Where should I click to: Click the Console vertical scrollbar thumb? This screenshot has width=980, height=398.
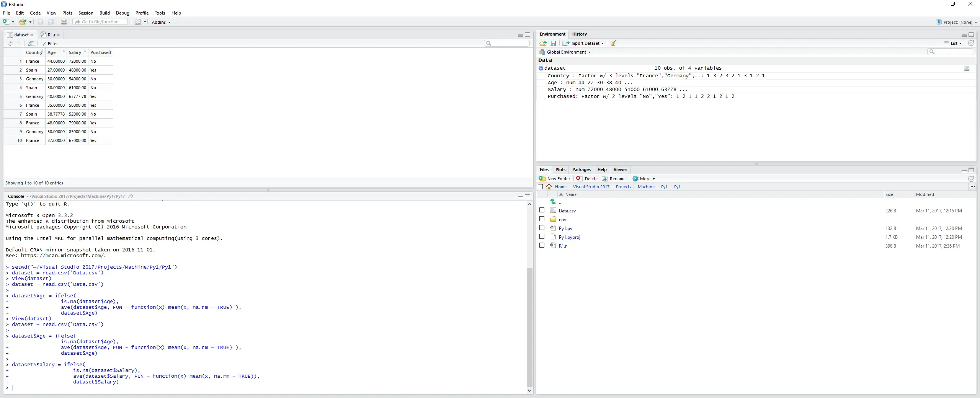pos(529,327)
